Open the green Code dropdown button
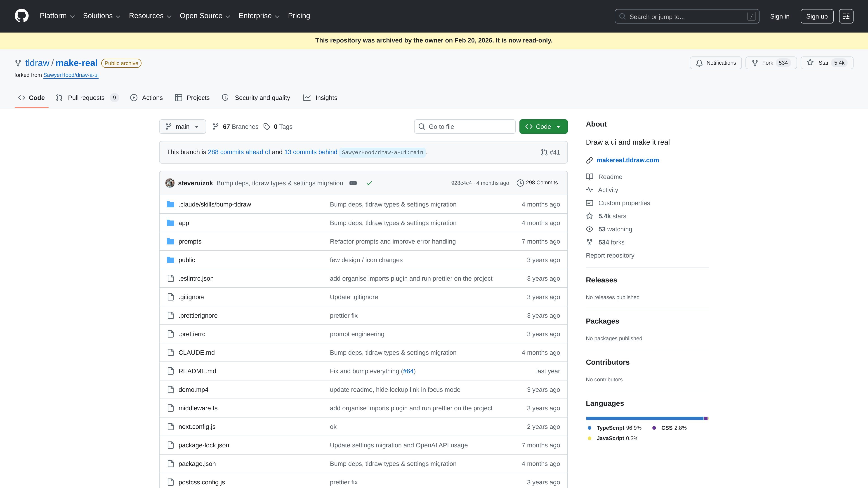This screenshot has width=868, height=488. (543, 127)
